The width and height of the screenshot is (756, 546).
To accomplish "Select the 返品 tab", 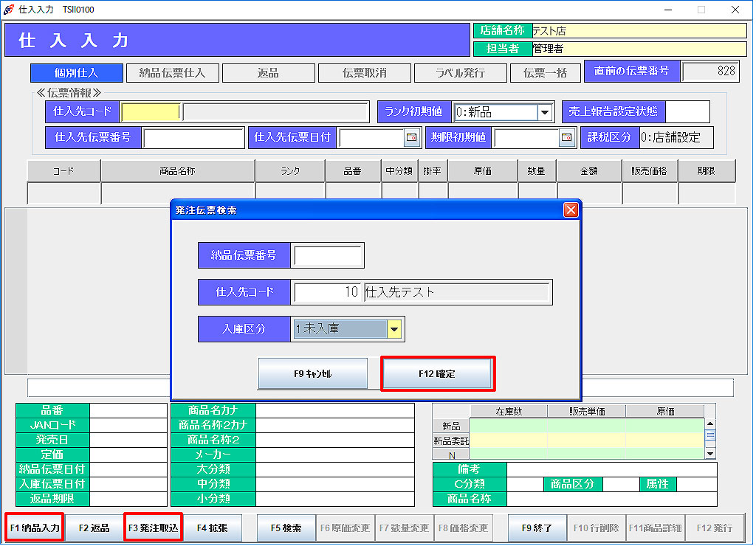I will pyautogui.click(x=268, y=73).
